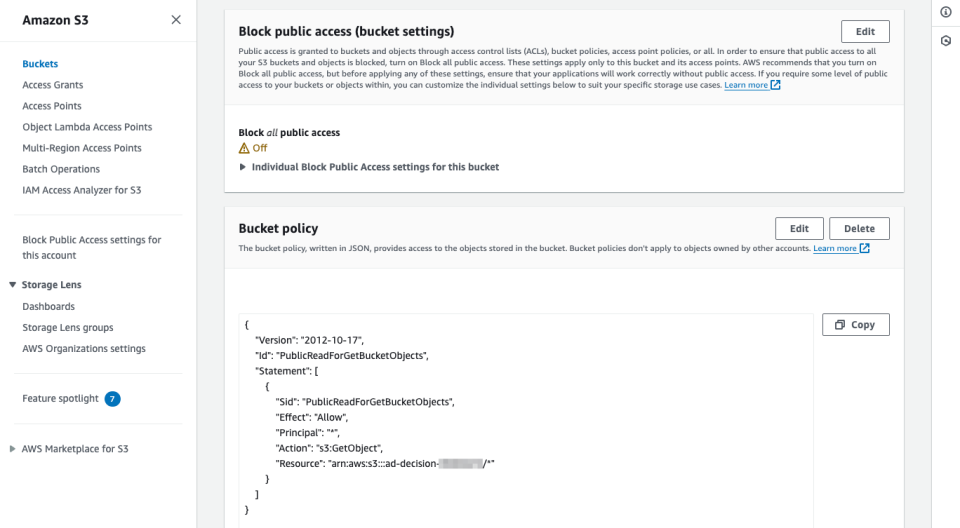Open Learn more link for public access

click(747, 85)
